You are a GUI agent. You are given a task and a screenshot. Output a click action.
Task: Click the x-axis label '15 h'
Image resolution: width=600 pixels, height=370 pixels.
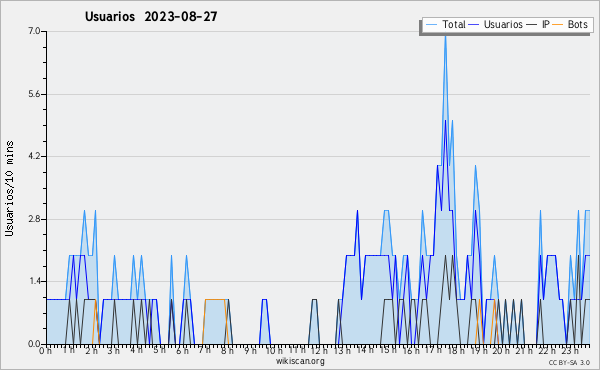(388, 350)
